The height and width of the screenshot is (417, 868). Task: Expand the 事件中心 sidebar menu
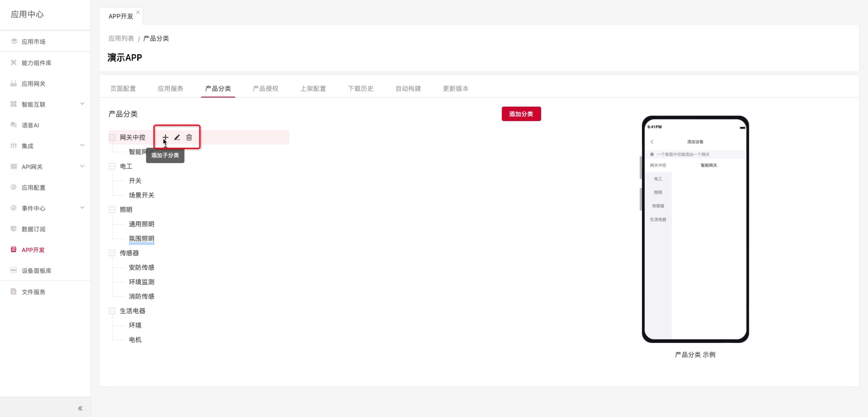coord(82,208)
